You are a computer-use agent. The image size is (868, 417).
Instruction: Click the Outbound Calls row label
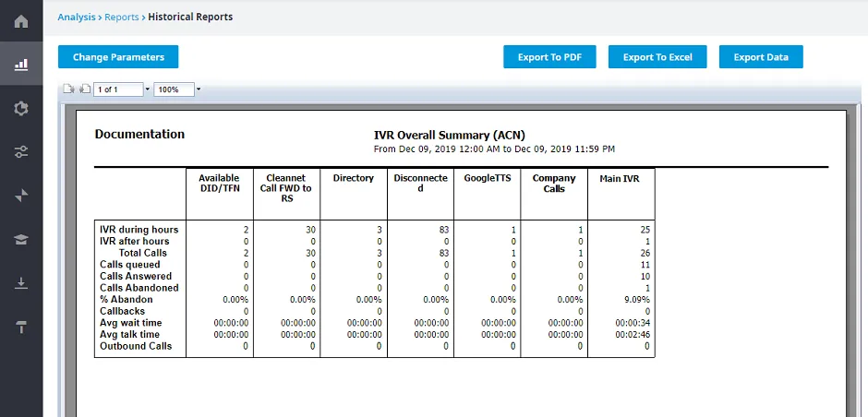tap(136, 346)
